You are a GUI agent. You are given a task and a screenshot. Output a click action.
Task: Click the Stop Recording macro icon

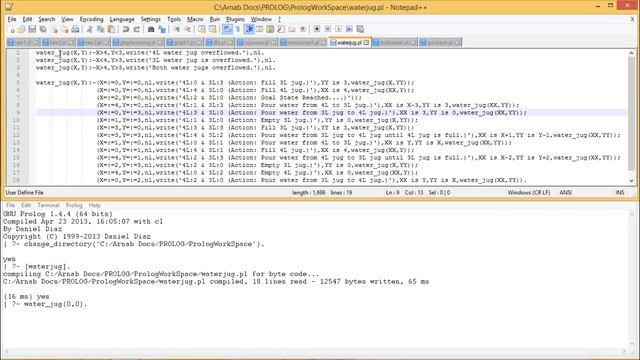coord(327,29)
